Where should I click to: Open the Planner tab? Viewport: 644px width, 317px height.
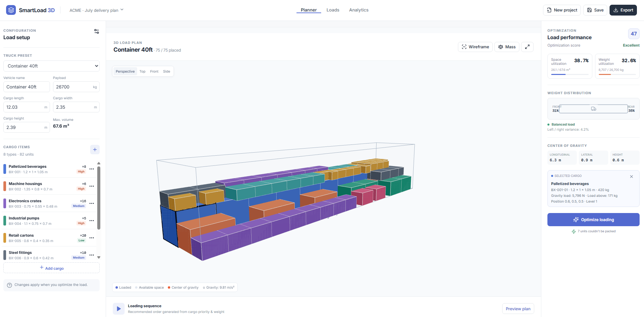point(309,10)
